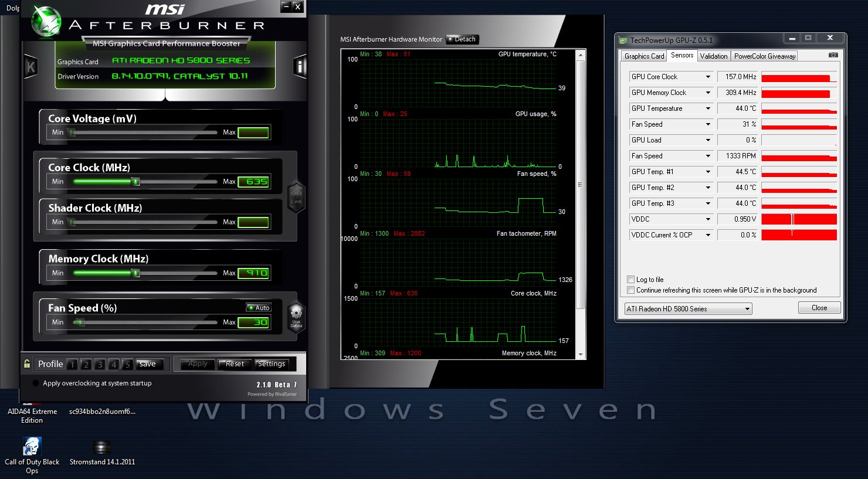Click the GPU-Z screenshot camera icon
The image size is (868, 479).
pos(833,55)
